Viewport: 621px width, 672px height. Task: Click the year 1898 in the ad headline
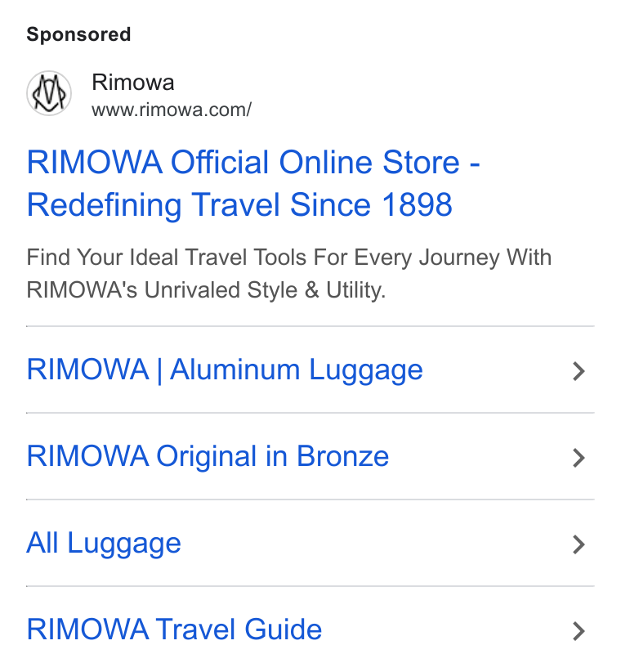[417, 204]
